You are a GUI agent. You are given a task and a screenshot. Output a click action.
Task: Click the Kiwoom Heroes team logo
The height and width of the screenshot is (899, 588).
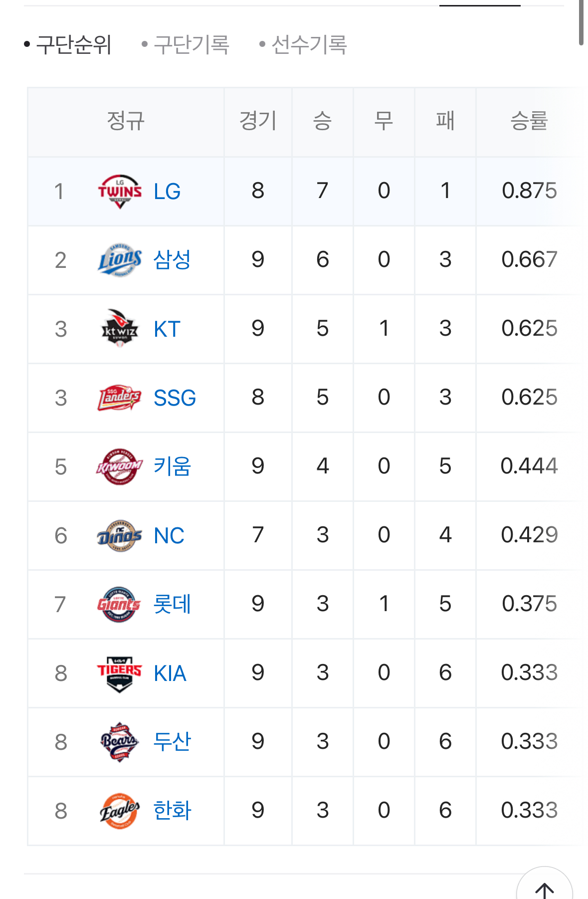point(120,466)
